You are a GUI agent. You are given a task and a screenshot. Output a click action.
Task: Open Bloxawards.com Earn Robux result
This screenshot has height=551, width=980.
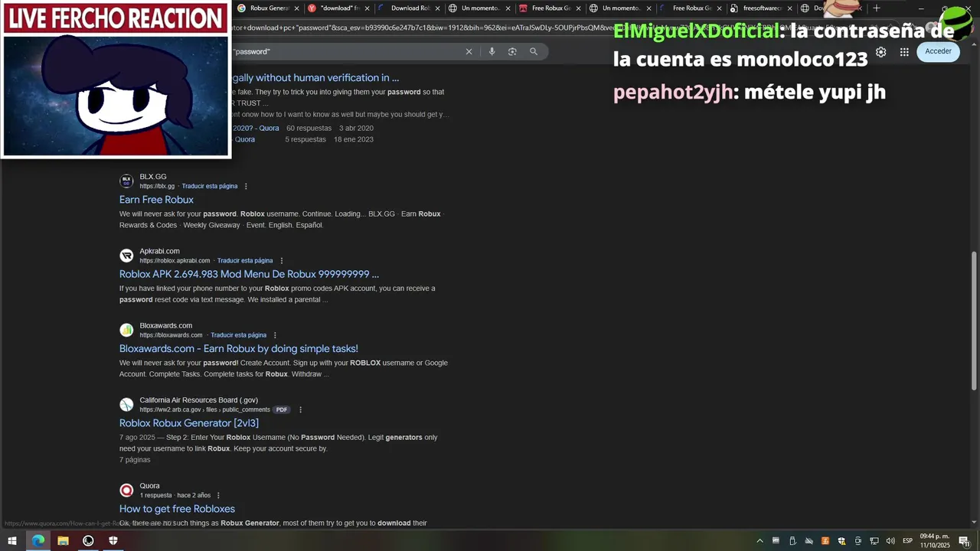(x=239, y=348)
